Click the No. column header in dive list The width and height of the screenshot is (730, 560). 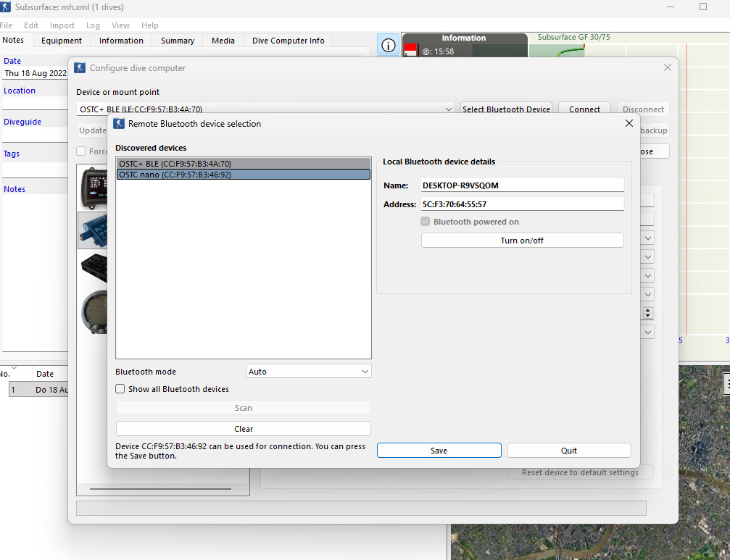tap(16, 374)
